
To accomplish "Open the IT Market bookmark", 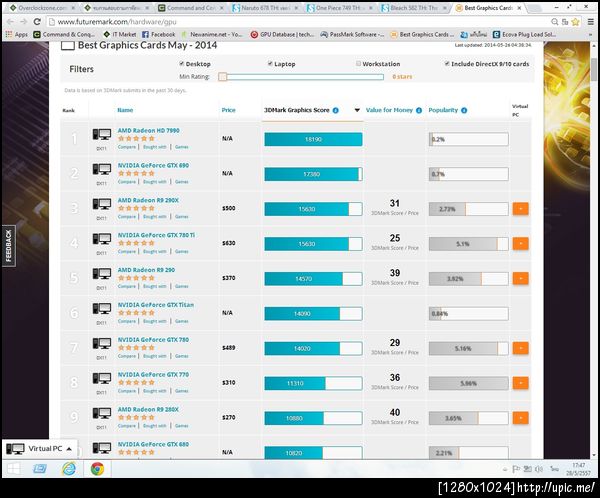I will click(x=120, y=34).
